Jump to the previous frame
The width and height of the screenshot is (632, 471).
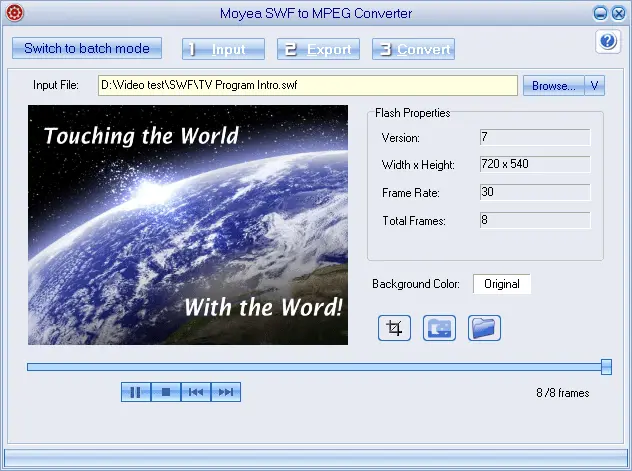click(x=196, y=392)
